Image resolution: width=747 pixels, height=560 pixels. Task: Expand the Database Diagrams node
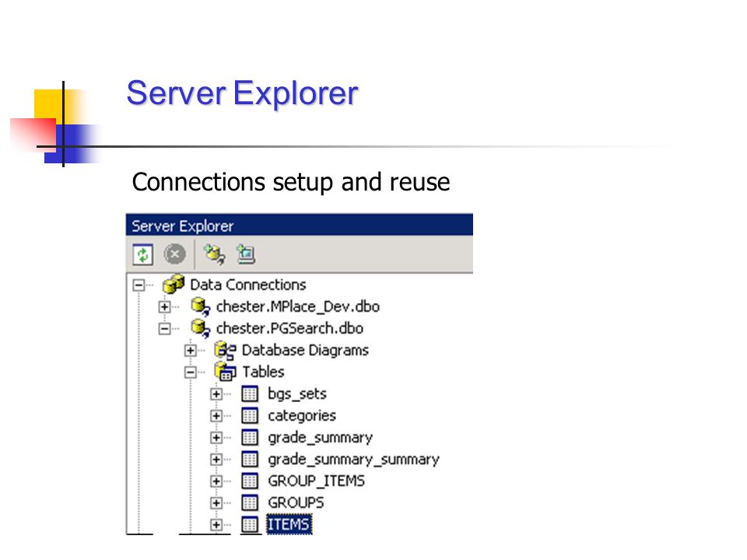coord(190,351)
